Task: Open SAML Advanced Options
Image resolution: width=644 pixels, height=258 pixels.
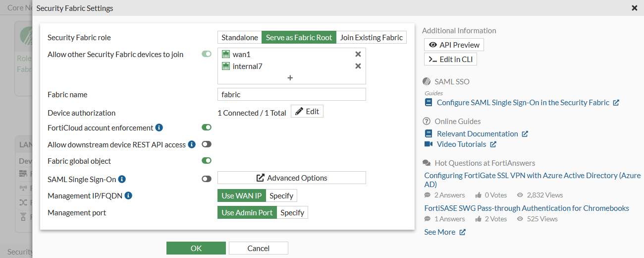Action: coord(292,178)
